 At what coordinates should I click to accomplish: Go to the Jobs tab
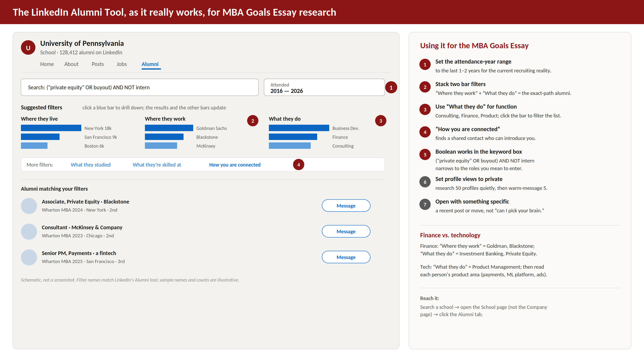coord(122,64)
